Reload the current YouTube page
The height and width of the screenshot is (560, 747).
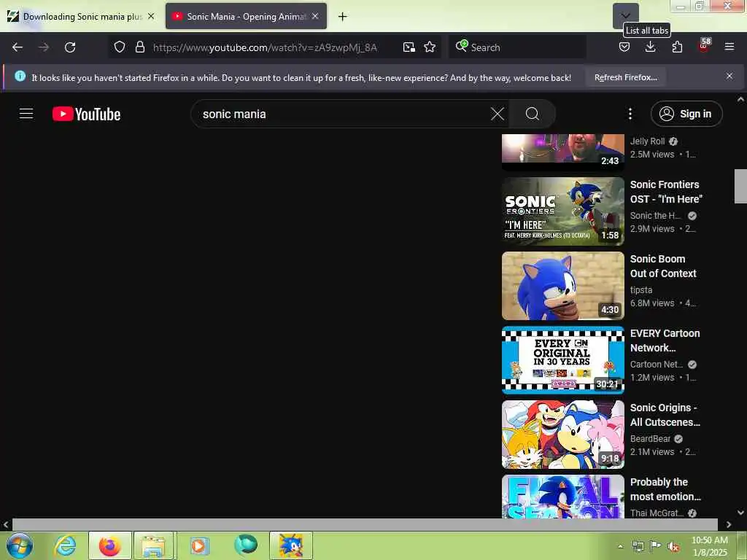[70, 47]
